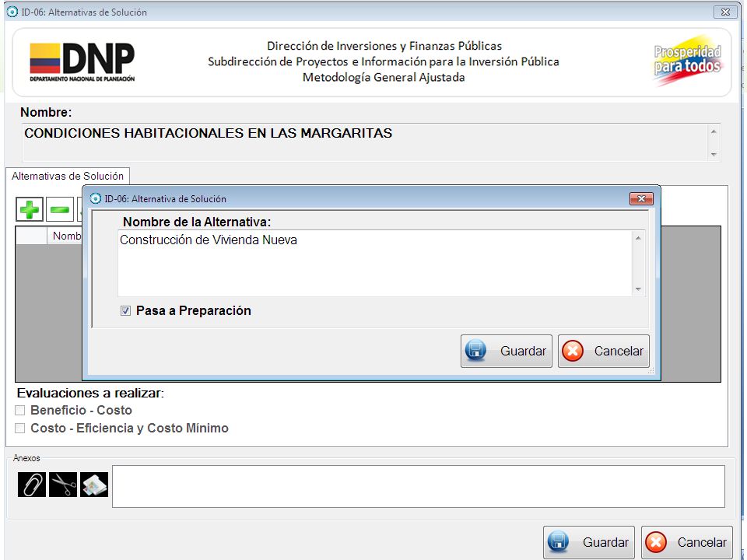
Task: Click Cancelar at bottom of main window
Action: (687, 542)
